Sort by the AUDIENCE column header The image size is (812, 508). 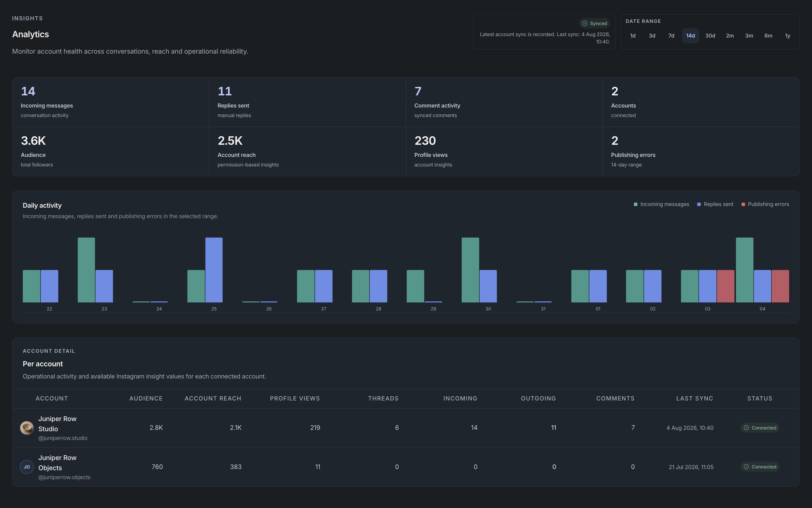point(146,398)
